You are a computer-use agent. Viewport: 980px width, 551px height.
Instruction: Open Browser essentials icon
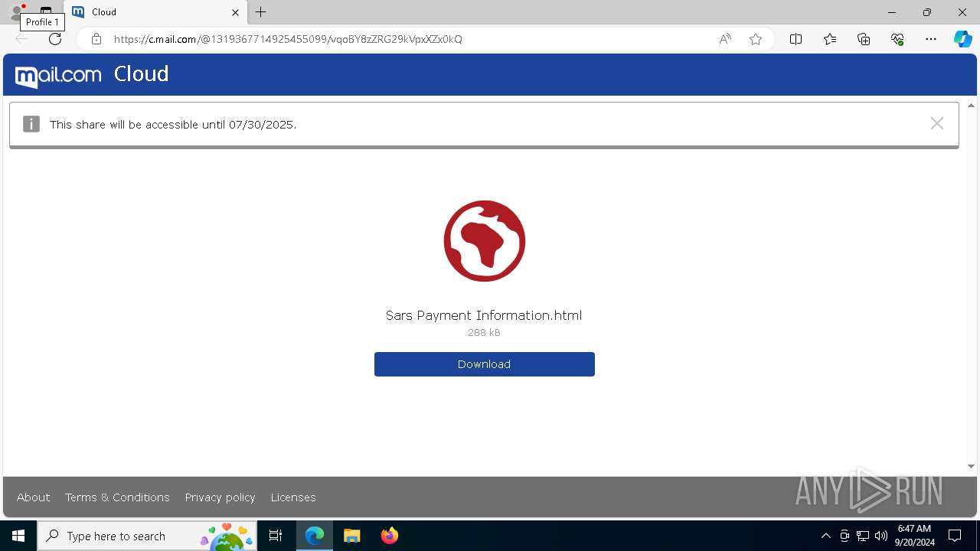coord(897,39)
